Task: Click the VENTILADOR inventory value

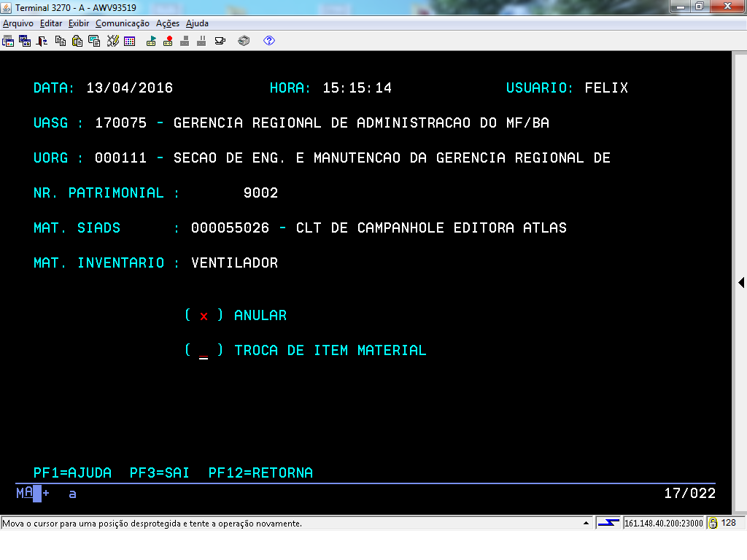Action: 234,262
